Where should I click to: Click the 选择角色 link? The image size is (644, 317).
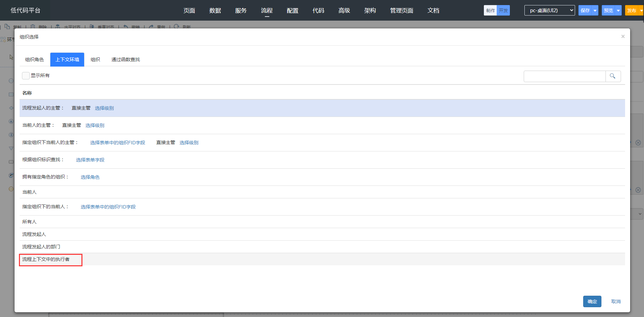pos(90,177)
